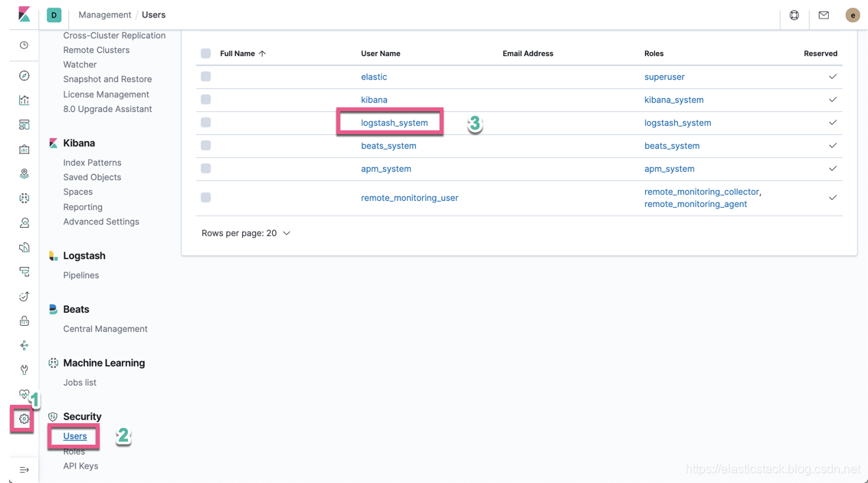Open Spaces menu item

(x=77, y=192)
